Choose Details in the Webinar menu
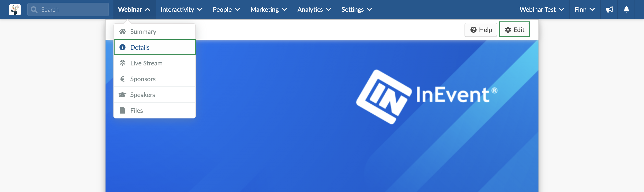This screenshot has width=644, height=192. pyautogui.click(x=155, y=47)
